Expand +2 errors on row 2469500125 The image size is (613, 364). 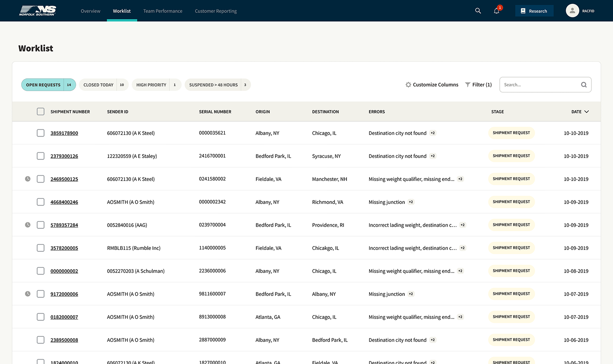click(x=460, y=179)
